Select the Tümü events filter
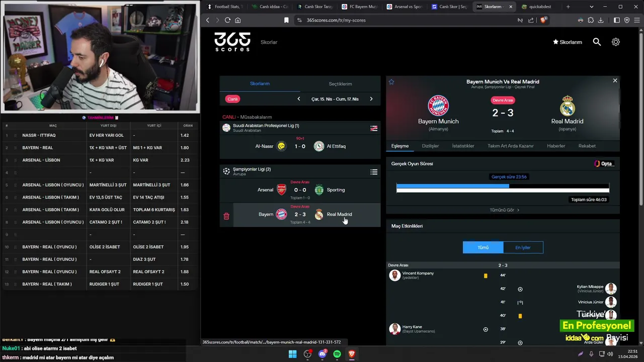The width and height of the screenshot is (644, 362). 483,247
